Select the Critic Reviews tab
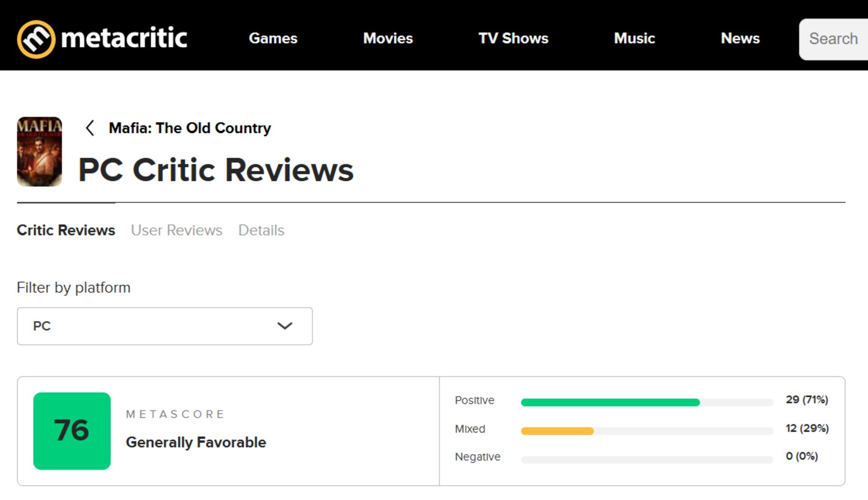 (x=66, y=230)
